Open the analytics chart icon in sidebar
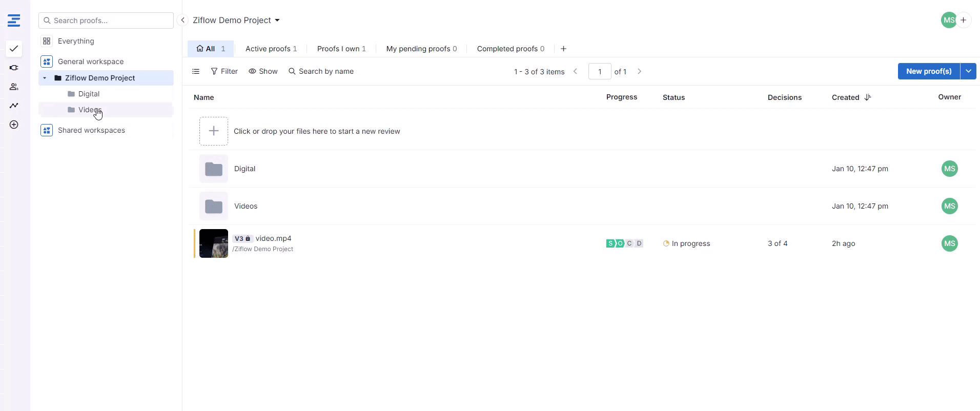This screenshot has height=411, width=980. (14, 106)
